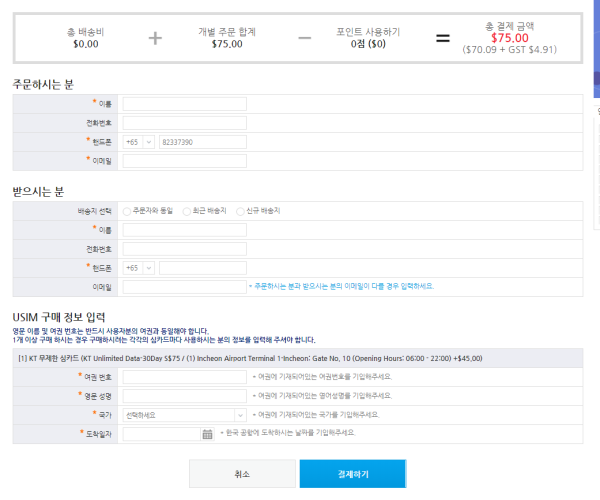
Task: Click the recipient 전화번호 phone field
Action: 184,249
